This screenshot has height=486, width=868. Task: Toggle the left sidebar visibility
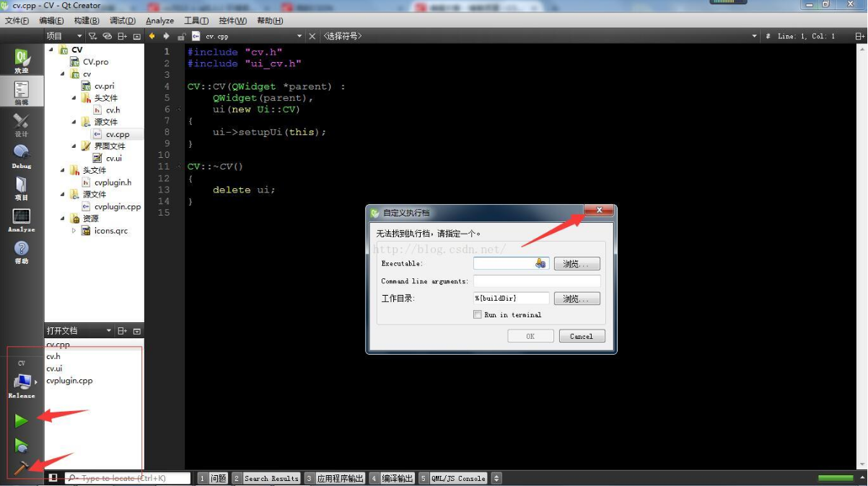pyautogui.click(x=53, y=478)
